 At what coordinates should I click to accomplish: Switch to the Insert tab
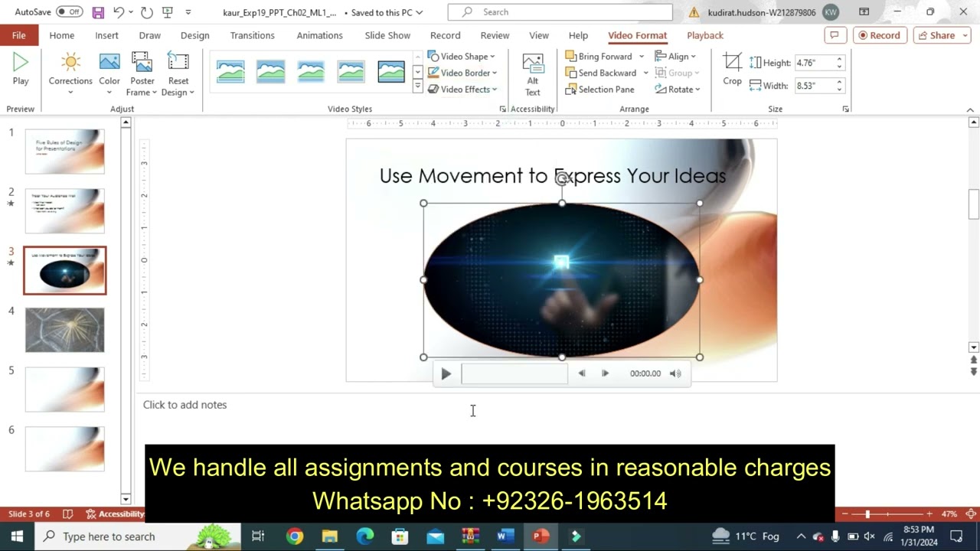(x=106, y=35)
